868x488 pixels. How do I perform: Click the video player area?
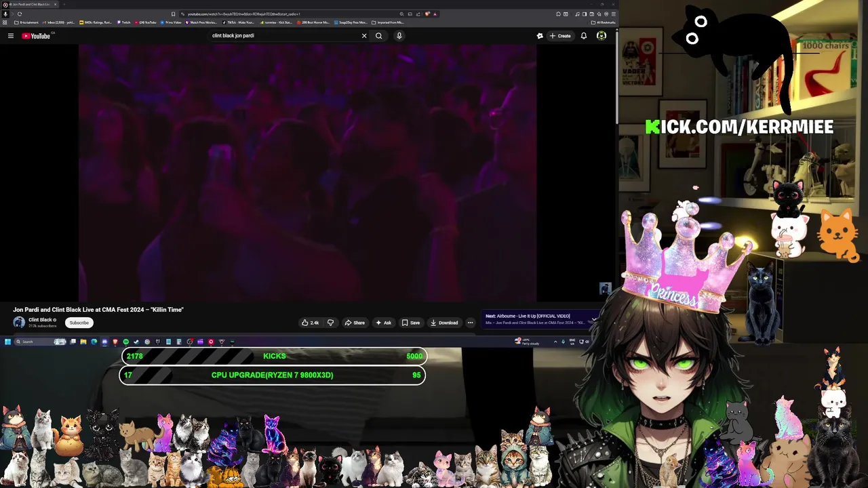point(307,173)
